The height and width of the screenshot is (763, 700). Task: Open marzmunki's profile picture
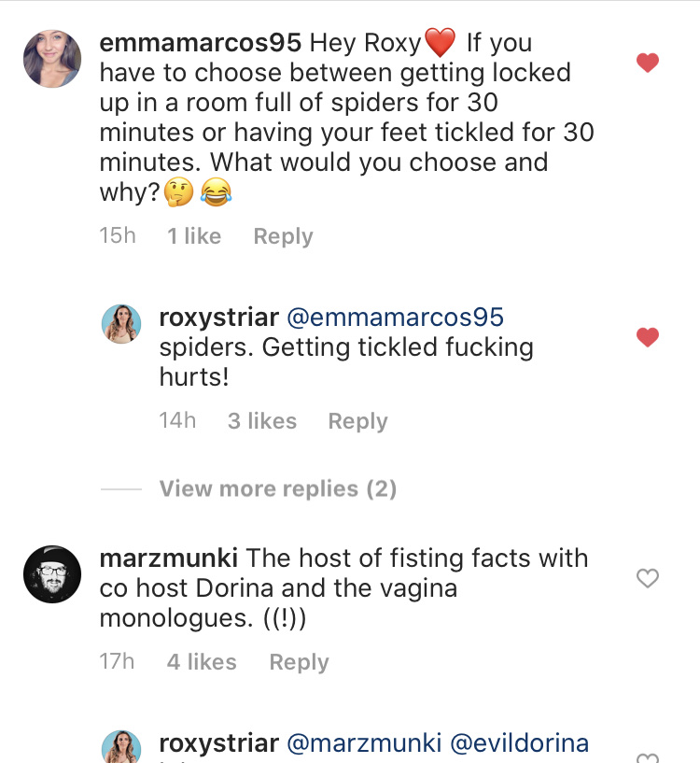coord(52,574)
